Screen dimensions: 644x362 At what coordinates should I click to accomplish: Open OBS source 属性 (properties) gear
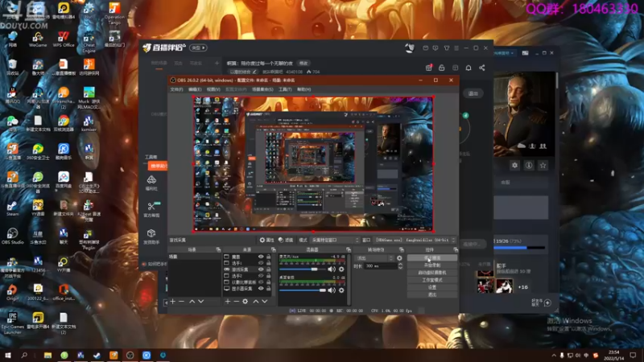point(266,240)
